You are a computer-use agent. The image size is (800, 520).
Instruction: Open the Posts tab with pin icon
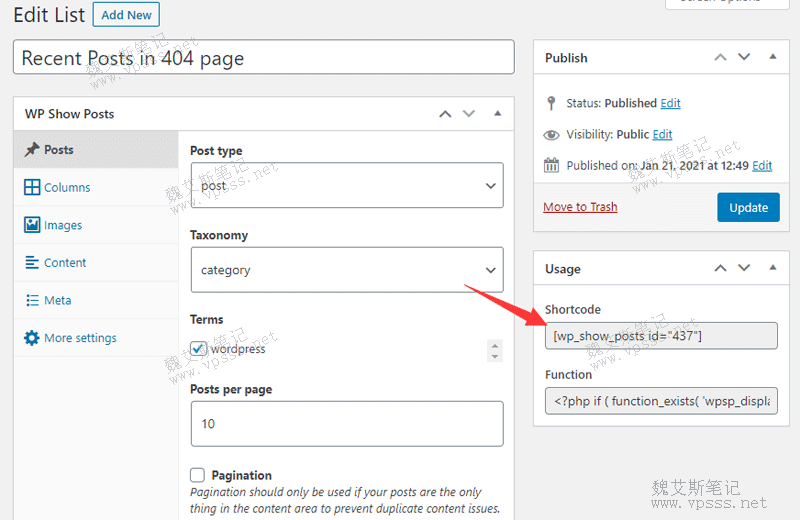[96, 150]
